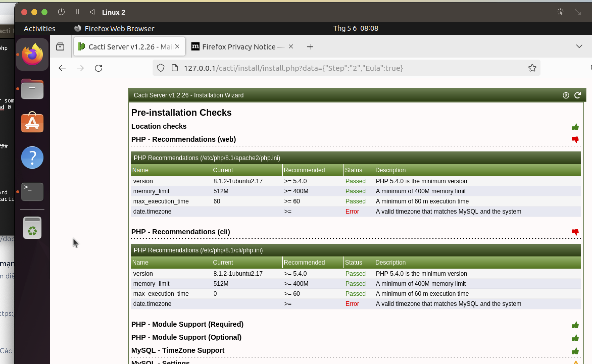
Task: Close the Cacti Server tab
Action: pyautogui.click(x=177, y=47)
